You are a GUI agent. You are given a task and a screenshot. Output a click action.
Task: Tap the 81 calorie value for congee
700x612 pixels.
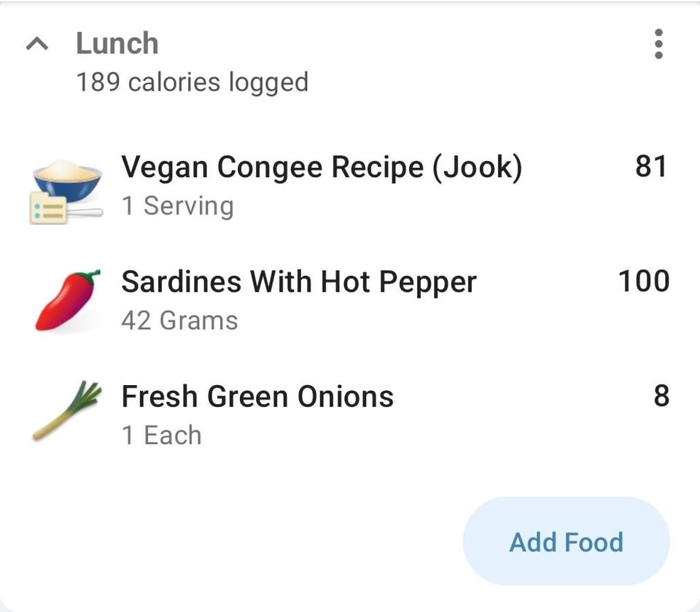650,166
